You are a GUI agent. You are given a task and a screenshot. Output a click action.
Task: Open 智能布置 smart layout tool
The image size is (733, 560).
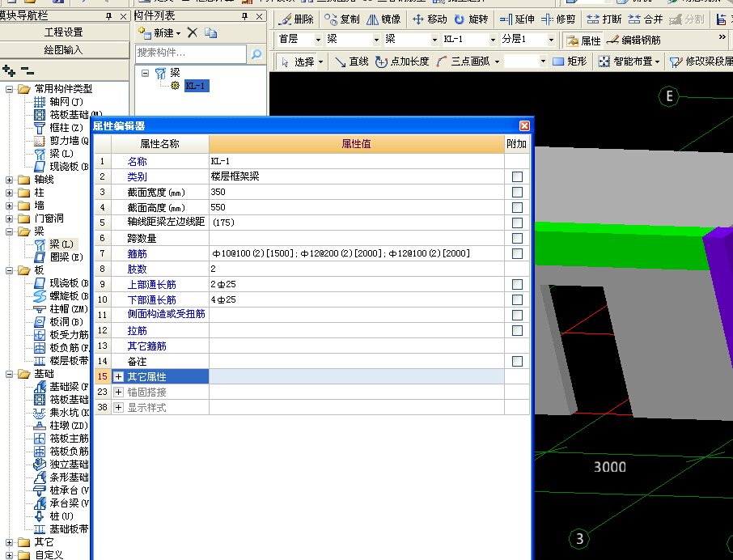point(629,62)
